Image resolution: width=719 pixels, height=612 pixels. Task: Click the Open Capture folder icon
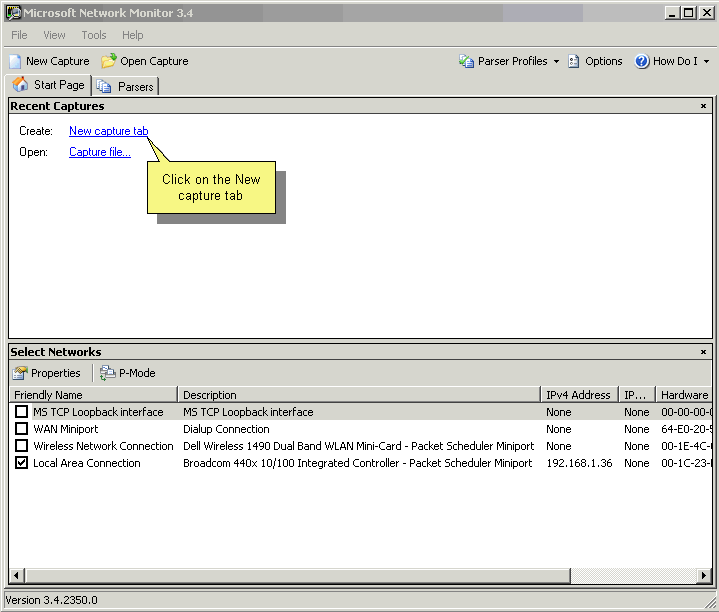click(x=109, y=61)
